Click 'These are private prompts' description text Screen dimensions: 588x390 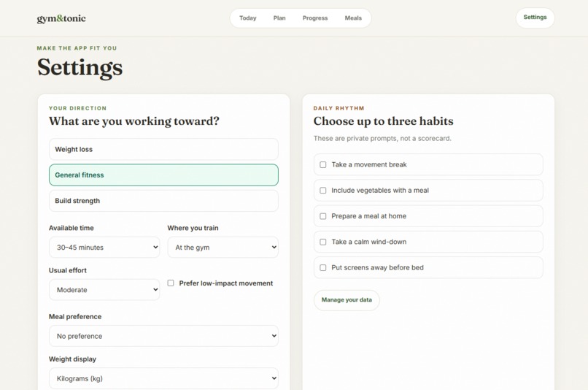pos(382,139)
